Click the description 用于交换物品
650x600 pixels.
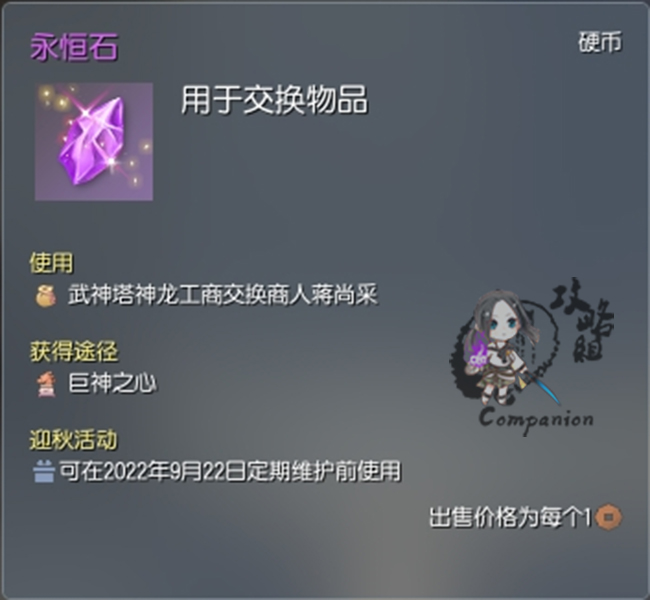pos(274,100)
